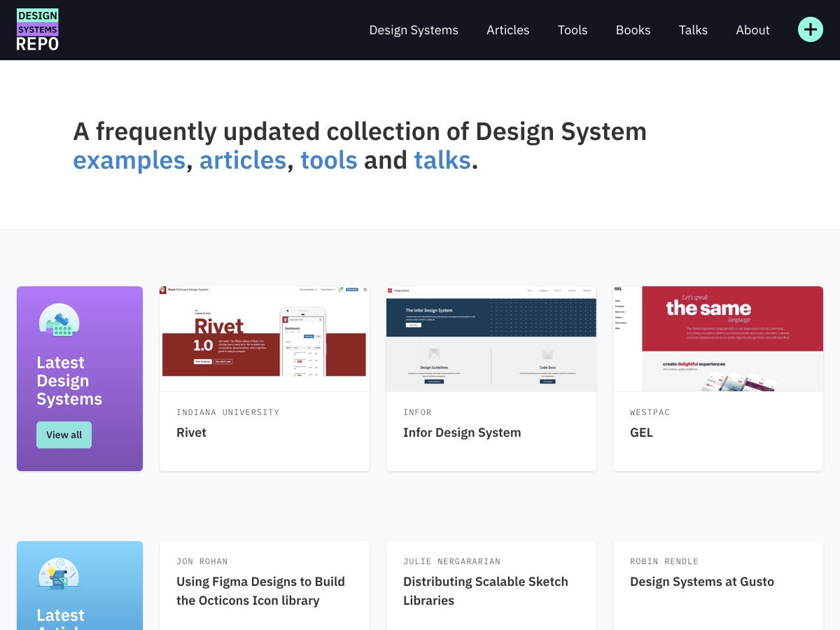The width and height of the screenshot is (840, 630).
Task: Follow the 'tools' link in headline
Action: [x=329, y=160]
